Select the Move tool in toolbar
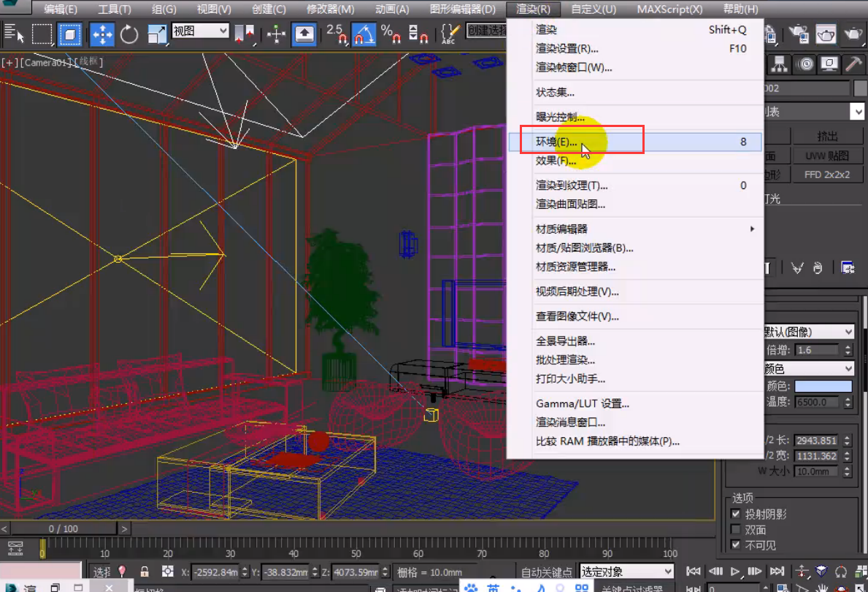Viewport: 868px width, 592px height. 101,34
